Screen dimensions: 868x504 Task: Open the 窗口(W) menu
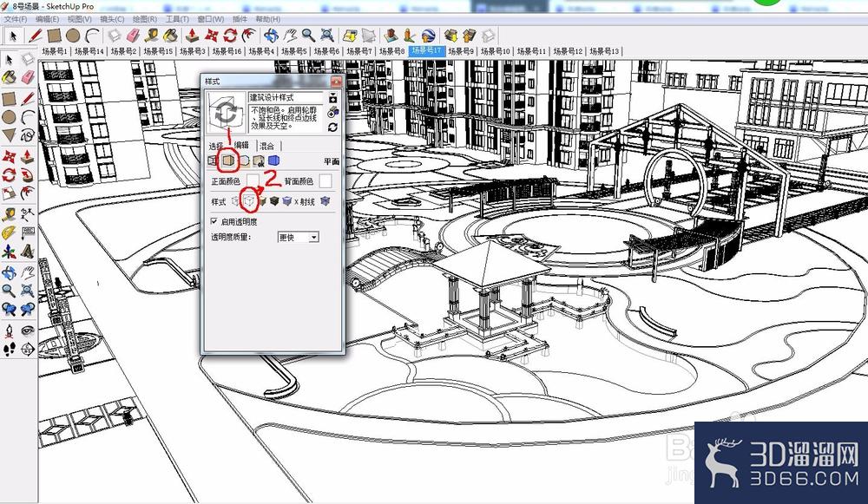click(x=210, y=19)
